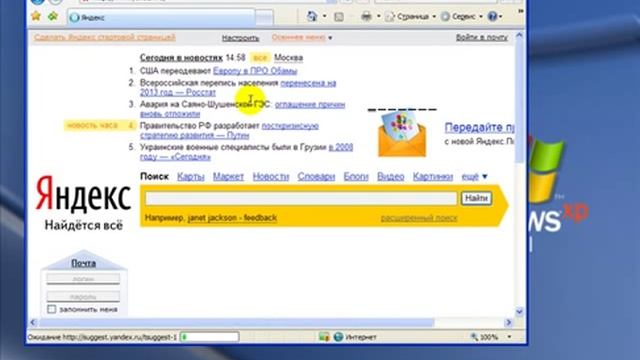Click the Москва region link
Viewport: 640px width, 360px height.
(289, 58)
